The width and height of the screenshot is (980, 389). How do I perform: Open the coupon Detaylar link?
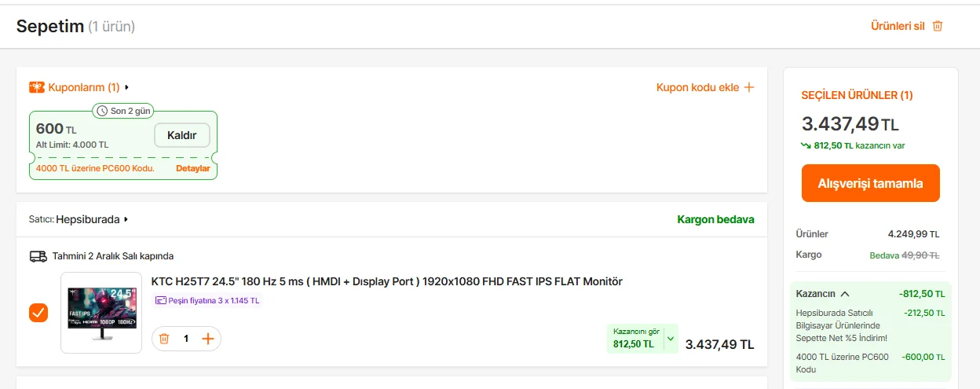[x=192, y=168]
